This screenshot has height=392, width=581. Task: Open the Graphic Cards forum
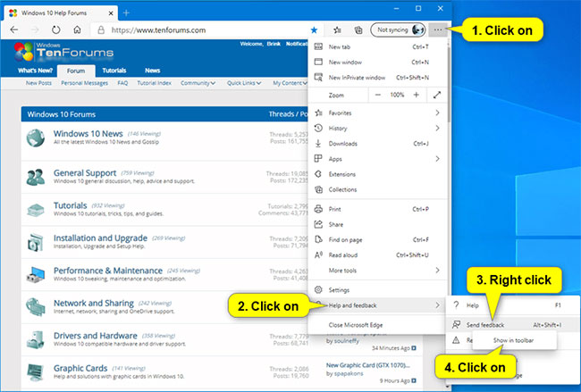click(x=80, y=368)
